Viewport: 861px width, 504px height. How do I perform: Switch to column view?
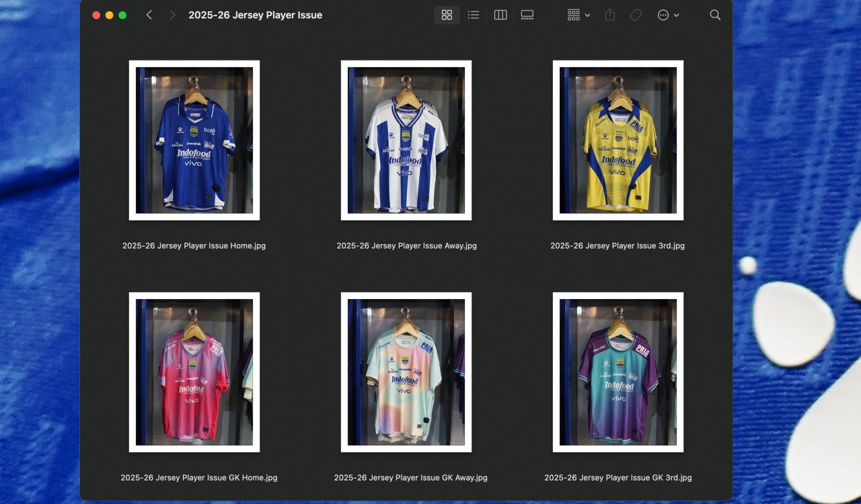tap(500, 15)
